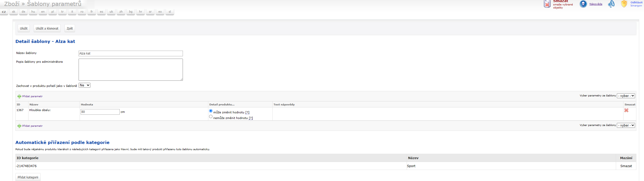
Task: Select "může změnit hodnotu" radio option
Action: pyautogui.click(x=211, y=111)
